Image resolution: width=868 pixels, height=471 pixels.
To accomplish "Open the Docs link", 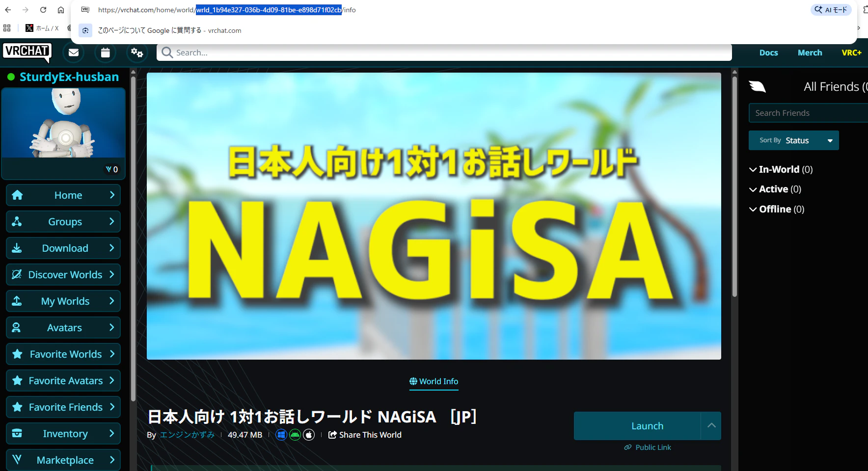I will [x=768, y=52].
